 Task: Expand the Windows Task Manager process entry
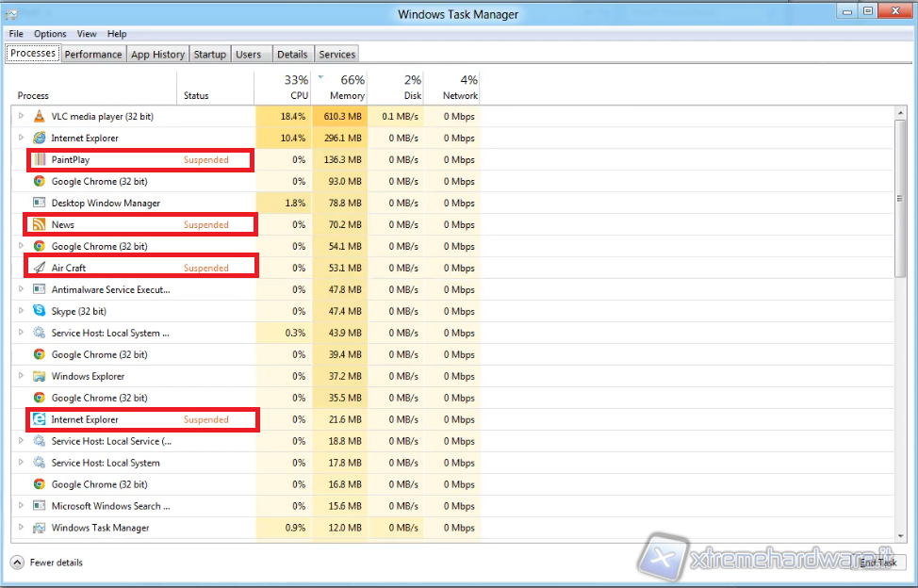point(21,528)
